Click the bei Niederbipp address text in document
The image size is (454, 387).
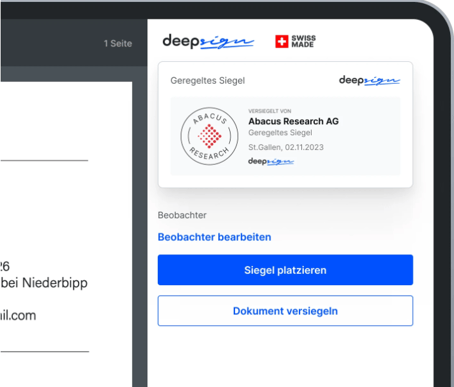tap(44, 283)
